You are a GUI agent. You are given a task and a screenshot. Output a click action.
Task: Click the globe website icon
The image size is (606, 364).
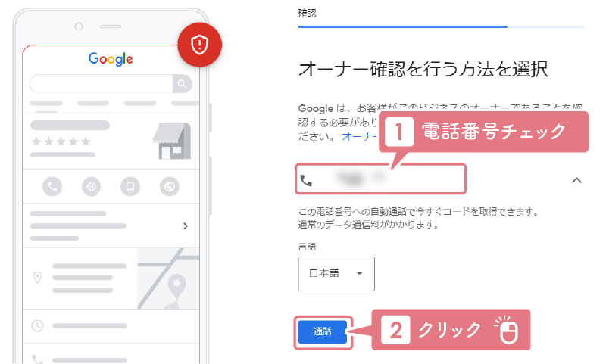click(169, 187)
